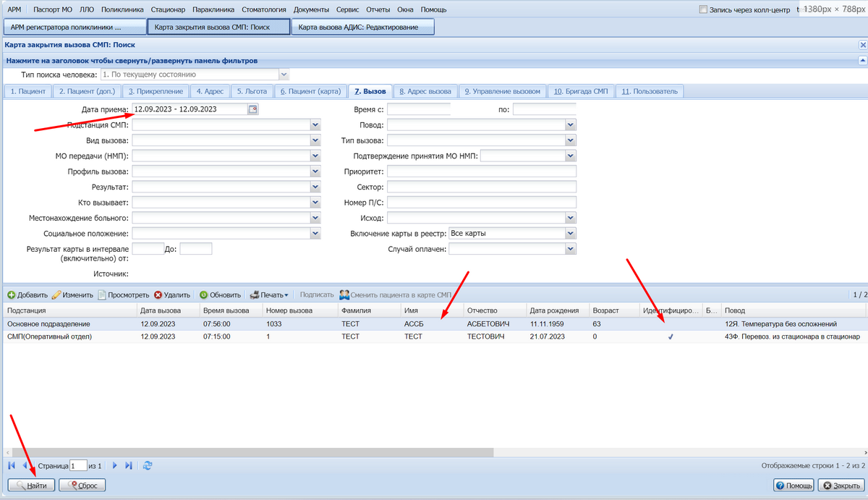Click the View (Просмотреть) document icon
868x500 pixels.
point(102,295)
